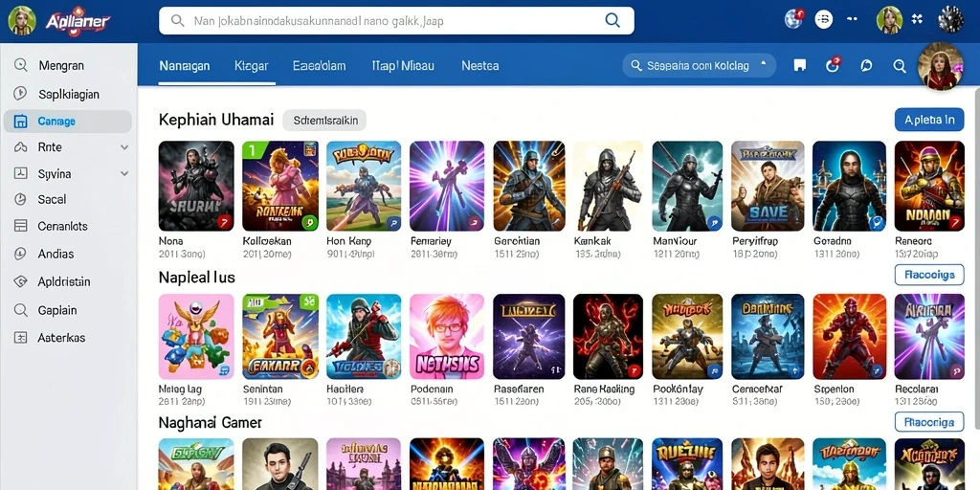
Task: Open the Kollcekan game thumbnail
Action: (280, 187)
